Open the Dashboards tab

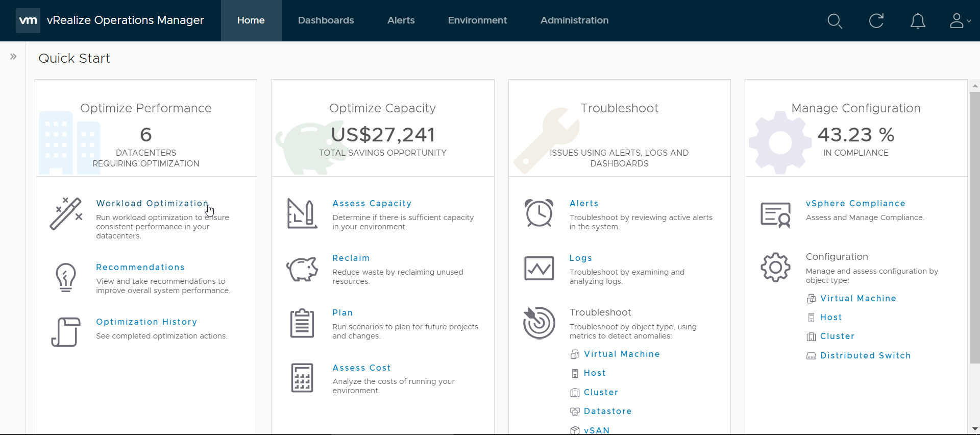[326, 20]
